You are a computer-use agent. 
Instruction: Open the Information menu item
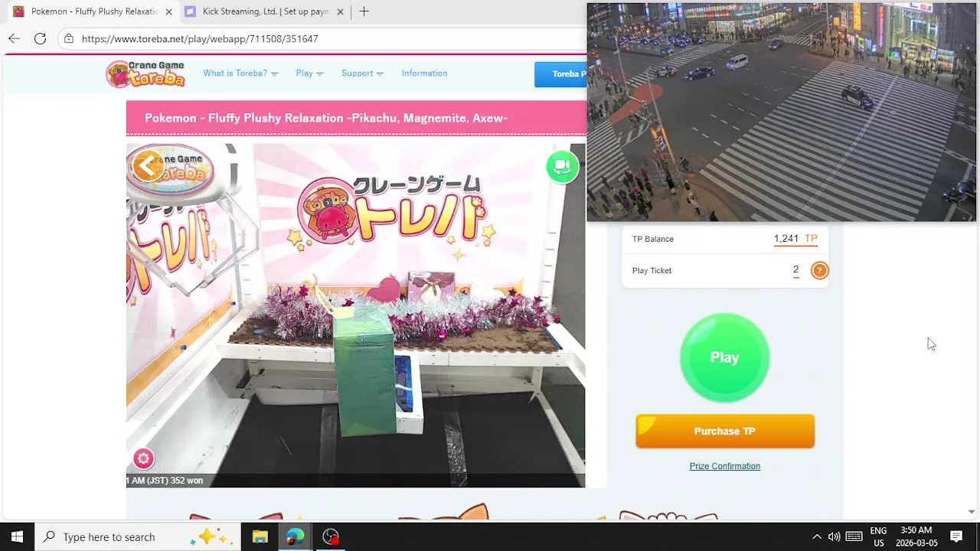point(424,73)
